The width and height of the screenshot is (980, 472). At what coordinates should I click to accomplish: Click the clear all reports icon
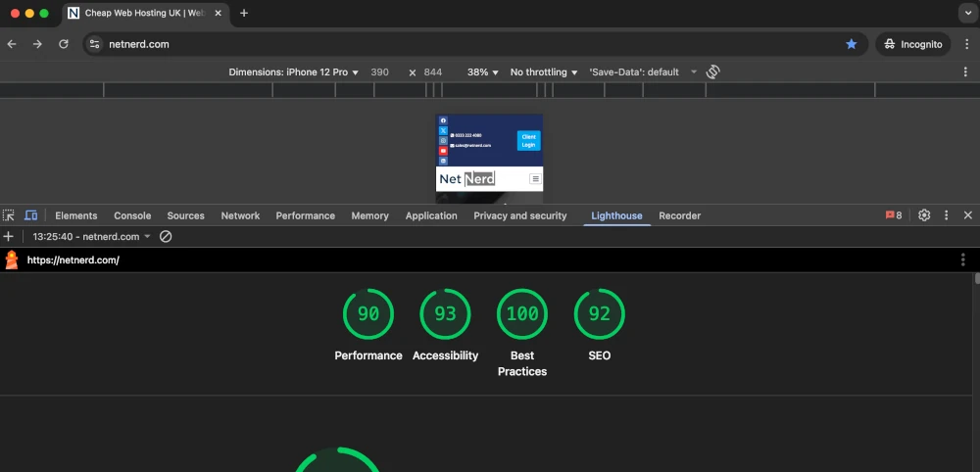[x=166, y=237]
